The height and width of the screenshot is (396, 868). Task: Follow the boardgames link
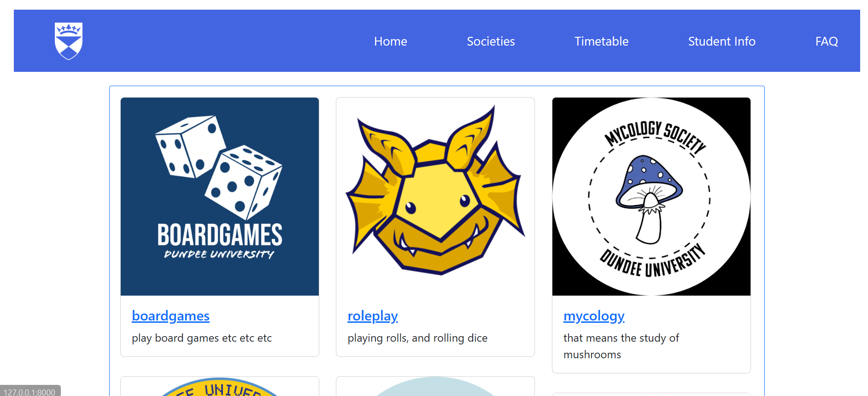click(170, 316)
